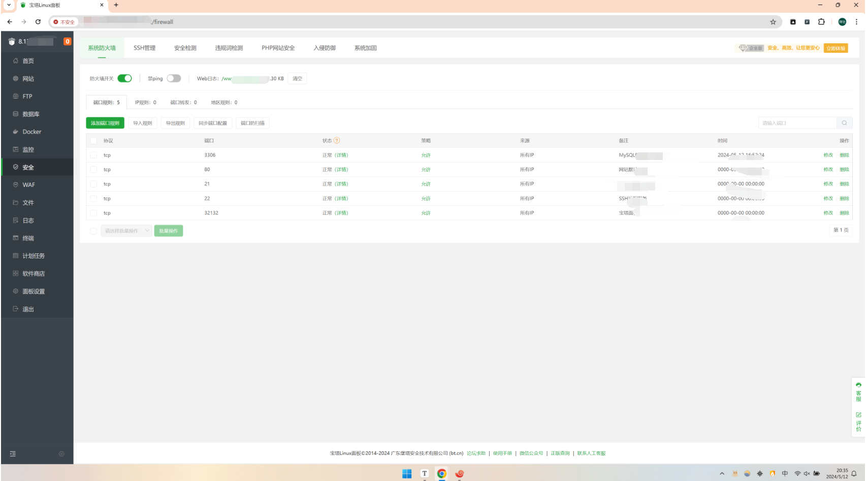Click 删除 for the port 32132 row
This screenshot has height=481, width=868.
click(x=844, y=213)
